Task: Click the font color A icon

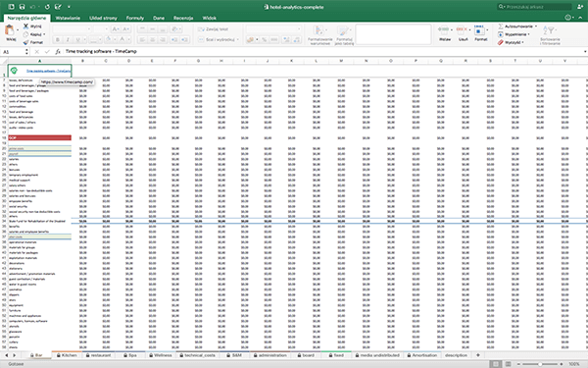Action: tap(122, 39)
